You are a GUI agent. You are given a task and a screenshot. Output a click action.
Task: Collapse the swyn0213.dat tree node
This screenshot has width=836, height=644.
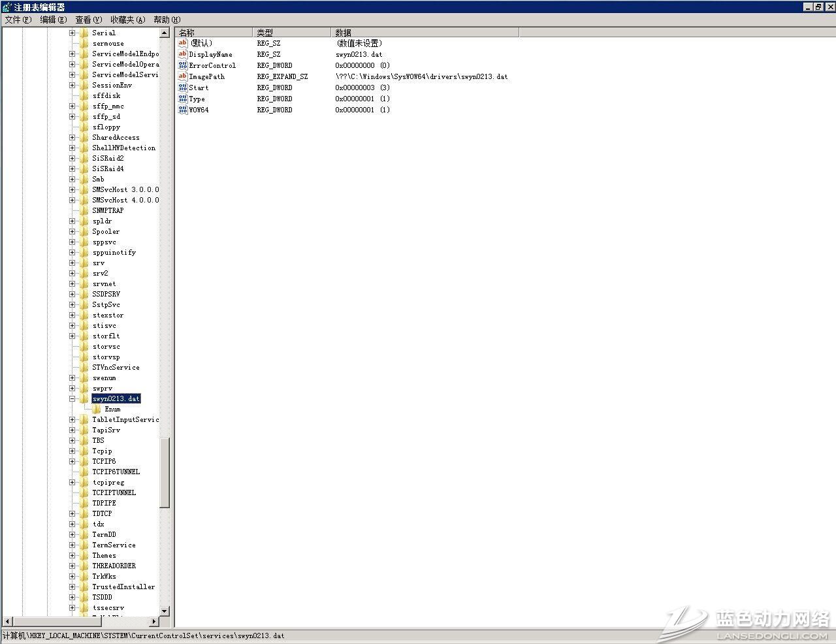[x=72, y=398]
